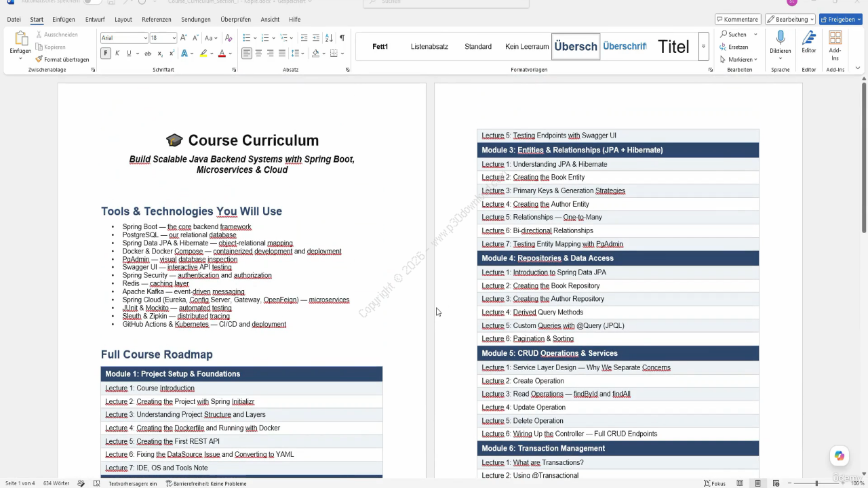
Task: Open Bearbeitung mode dropdown
Action: 790,20
